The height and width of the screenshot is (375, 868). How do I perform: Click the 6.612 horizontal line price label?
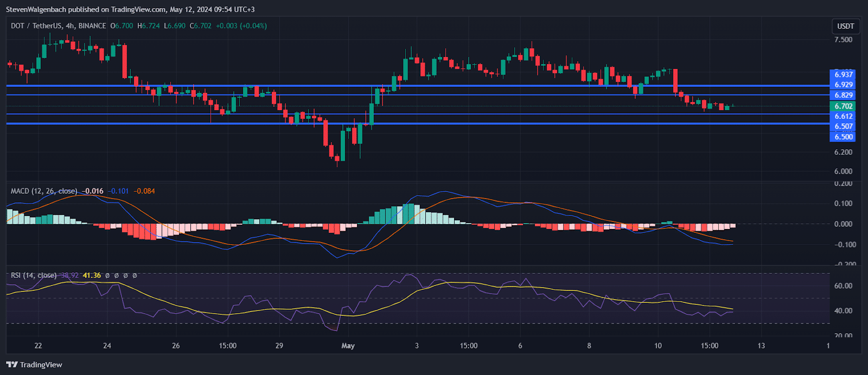pos(843,116)
